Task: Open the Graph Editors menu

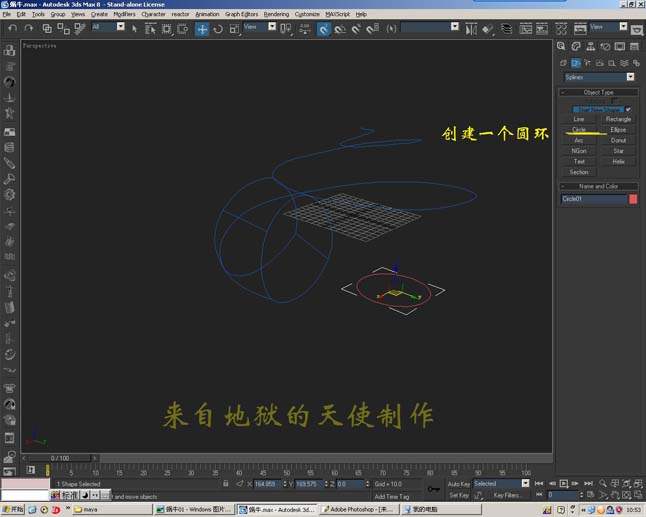Action: pyautogui.click(x=241, y=14)
